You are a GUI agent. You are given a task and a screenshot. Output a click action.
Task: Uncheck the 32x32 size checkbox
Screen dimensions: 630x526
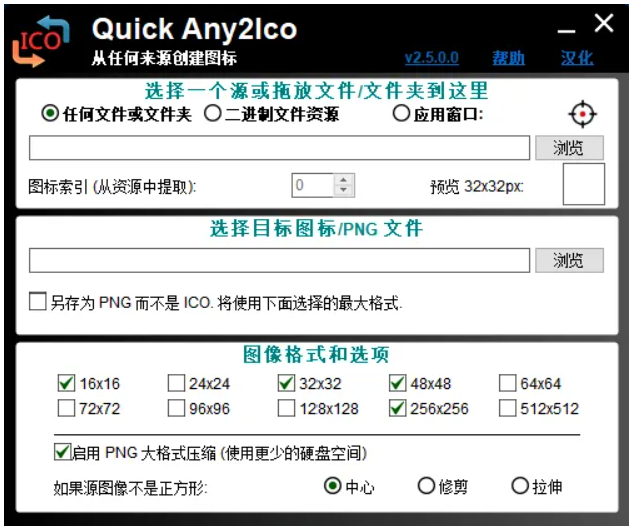(286, 383)
